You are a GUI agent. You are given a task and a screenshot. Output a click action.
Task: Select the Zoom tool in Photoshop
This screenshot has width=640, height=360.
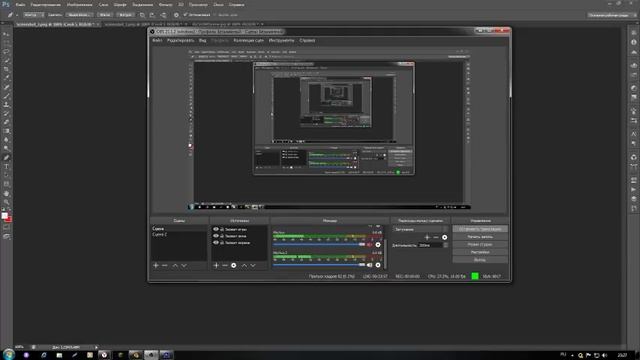(x=6, y=202)
